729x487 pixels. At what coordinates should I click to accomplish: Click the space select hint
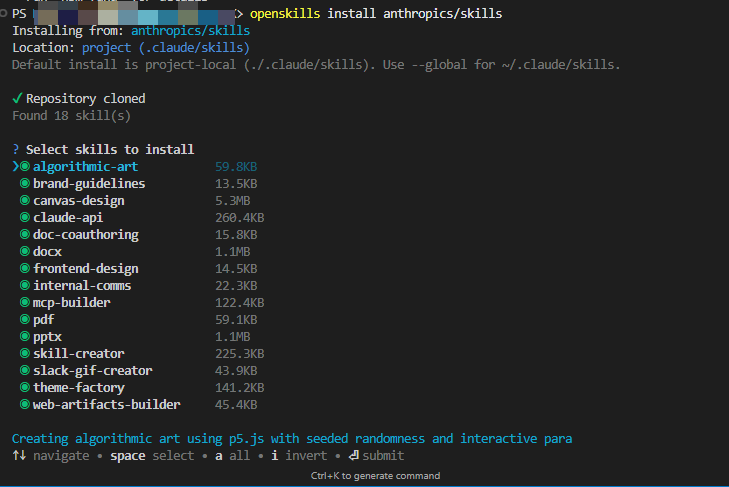coord(152,455)
